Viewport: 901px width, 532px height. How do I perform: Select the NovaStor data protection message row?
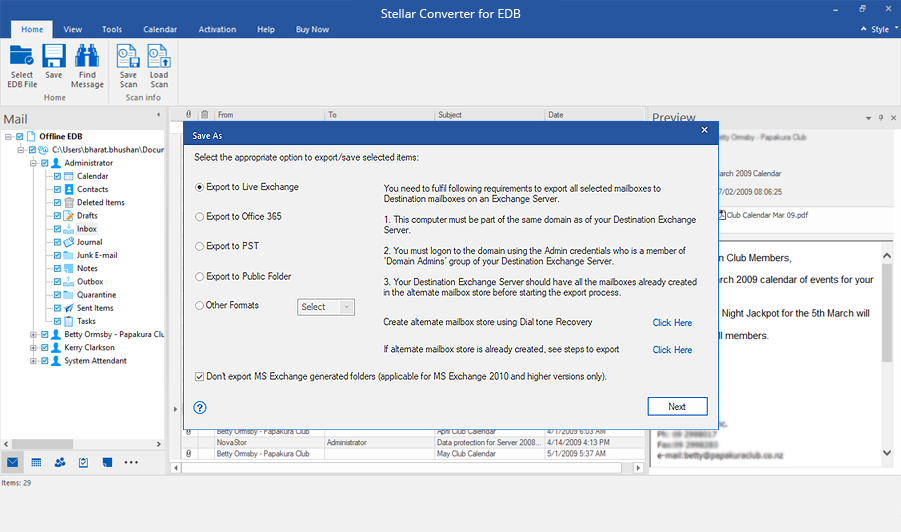pos(414,442)
